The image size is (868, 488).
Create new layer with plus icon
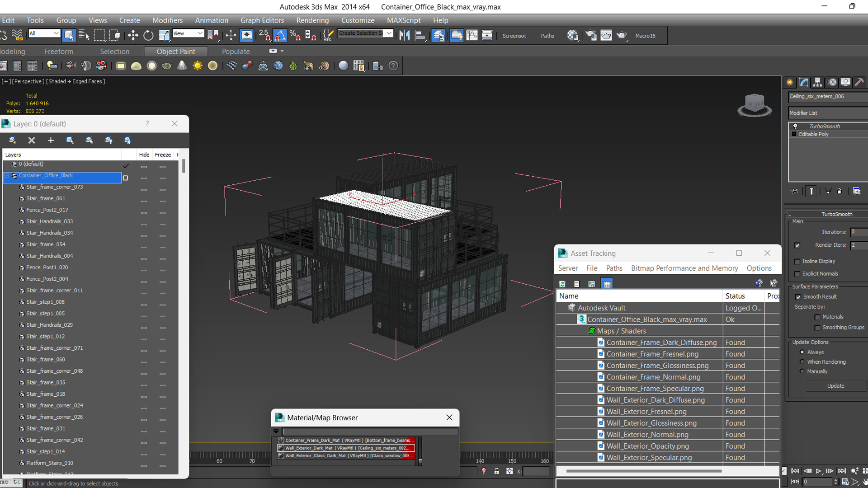click(x=51, y=141)
